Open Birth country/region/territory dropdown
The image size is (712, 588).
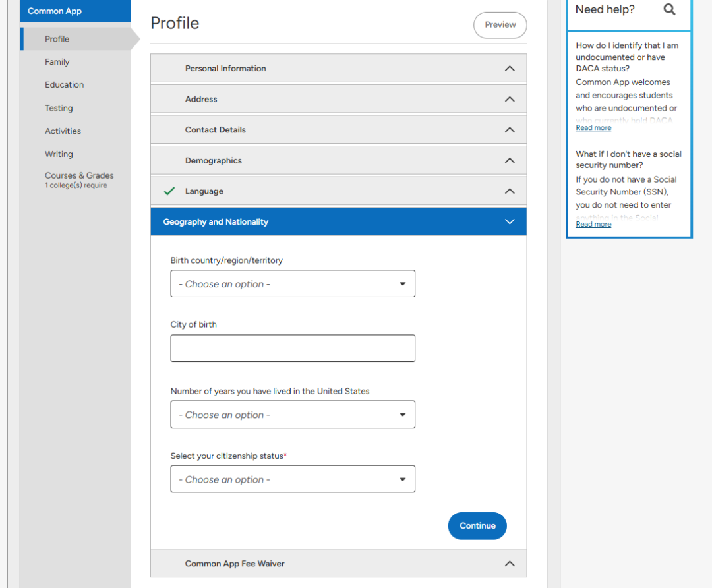click(293, 284)
